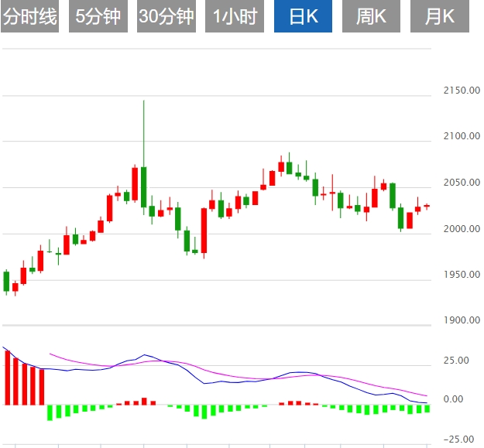484x448 pixels.
Task: Click the 25.00 MACD axis label
Action: point(456,360)
